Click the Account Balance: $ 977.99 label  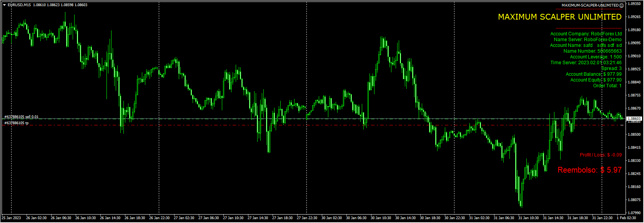[x=593, y=74]
